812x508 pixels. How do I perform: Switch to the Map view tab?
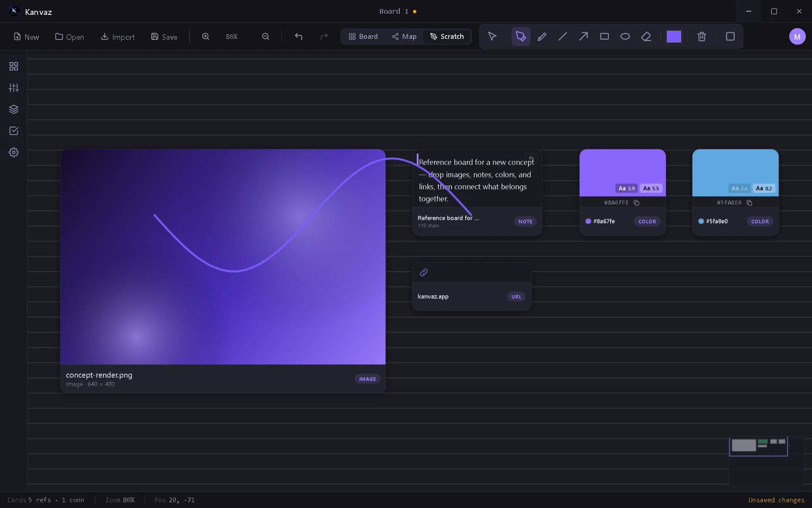tap(404, 36)
